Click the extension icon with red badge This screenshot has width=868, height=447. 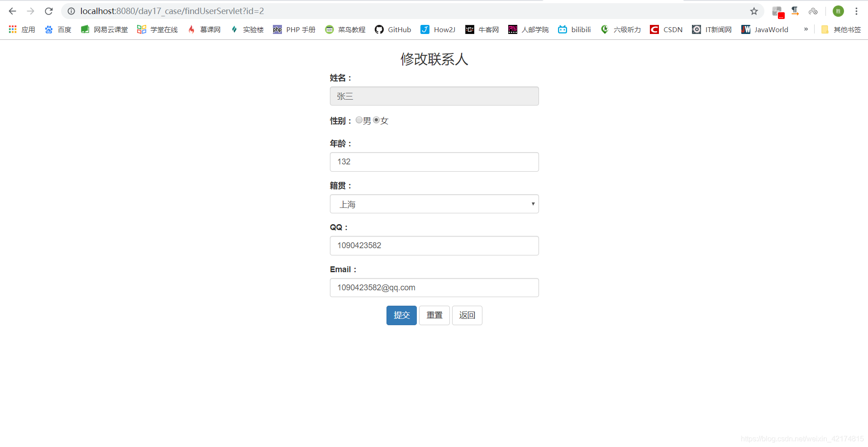tap(777, 12)
